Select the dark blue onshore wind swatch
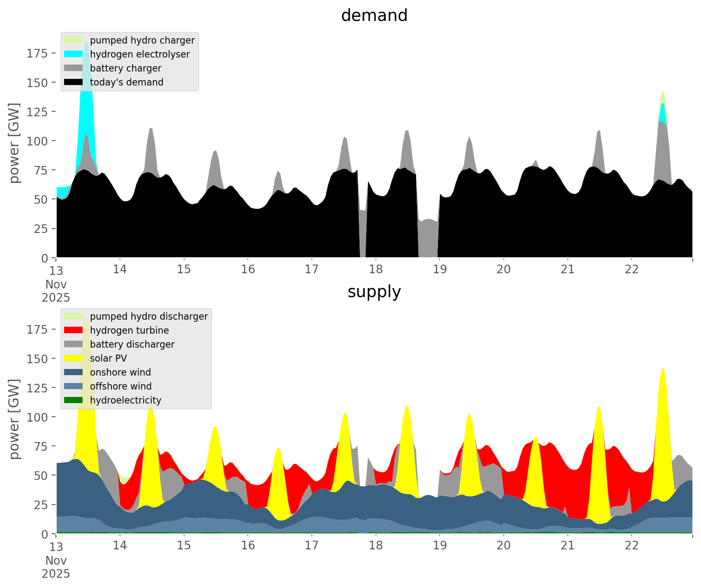701x588 pixels. (x=74, y=372)
